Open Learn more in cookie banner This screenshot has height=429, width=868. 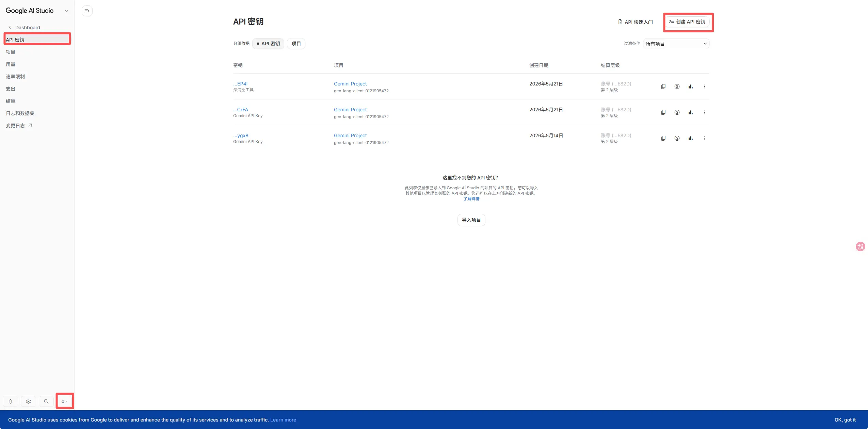[x=283, y=420]
